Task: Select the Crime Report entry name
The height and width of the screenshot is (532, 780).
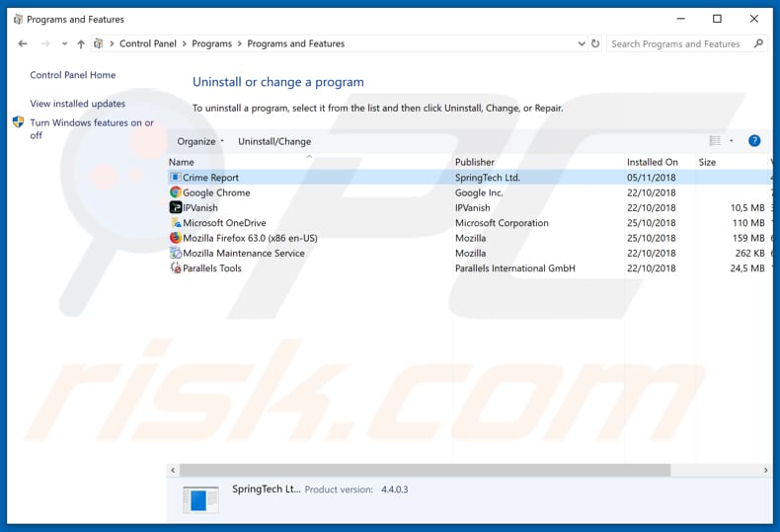Action: 210,178
